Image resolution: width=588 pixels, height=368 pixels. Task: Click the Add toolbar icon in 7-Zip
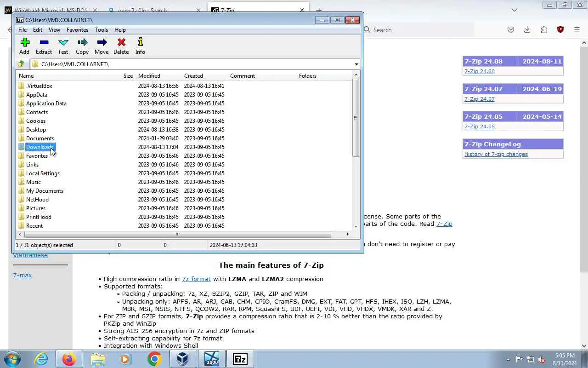tap(25, 42)
